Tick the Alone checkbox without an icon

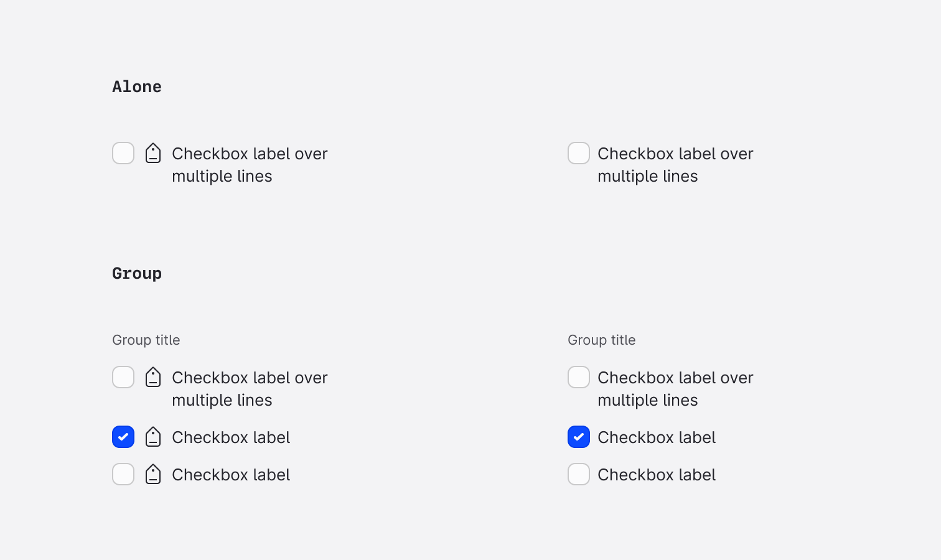pos(579,153)
